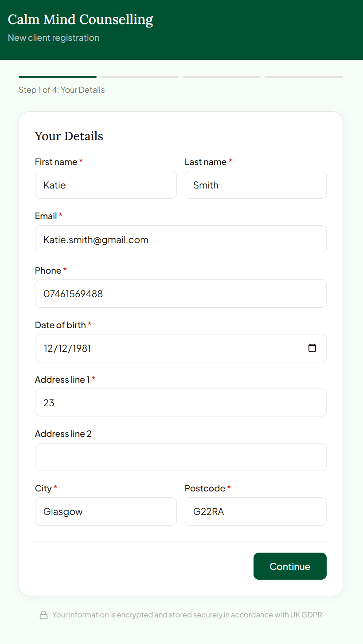This screenshot has width=363, height=644.
Task: Click the Address line 1 field
Action: (x=180, y=402)
